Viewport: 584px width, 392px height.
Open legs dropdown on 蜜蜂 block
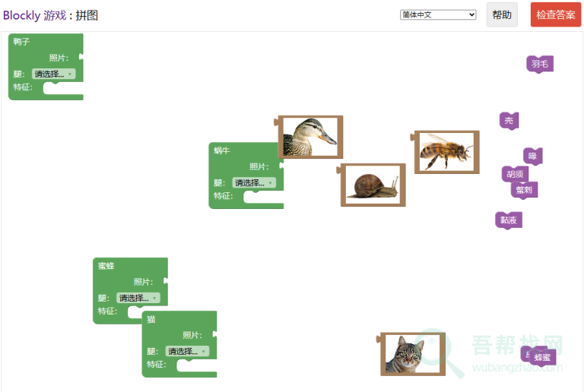pyautogui.click(x=138, y=298)
